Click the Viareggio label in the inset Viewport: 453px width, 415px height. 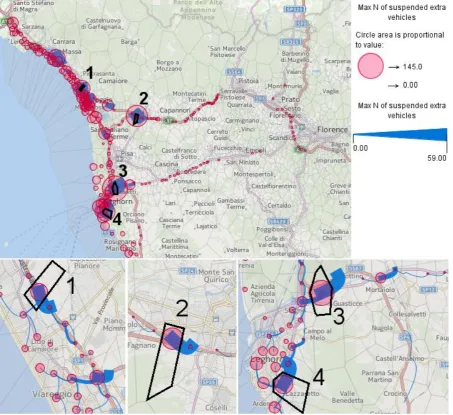tap(52, 394)
